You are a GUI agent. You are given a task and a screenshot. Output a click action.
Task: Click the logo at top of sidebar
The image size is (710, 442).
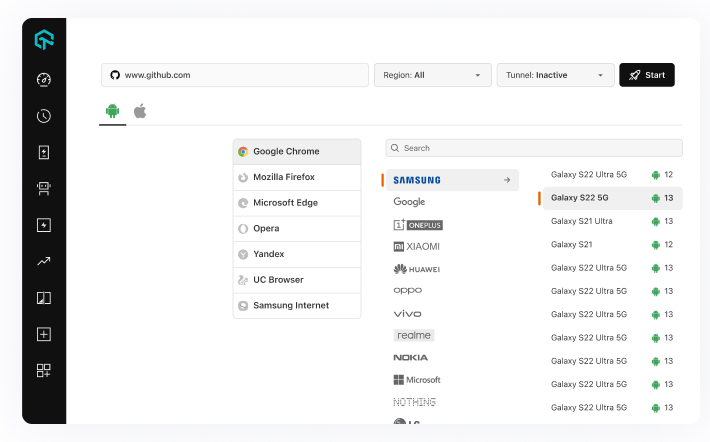point(44,41)
